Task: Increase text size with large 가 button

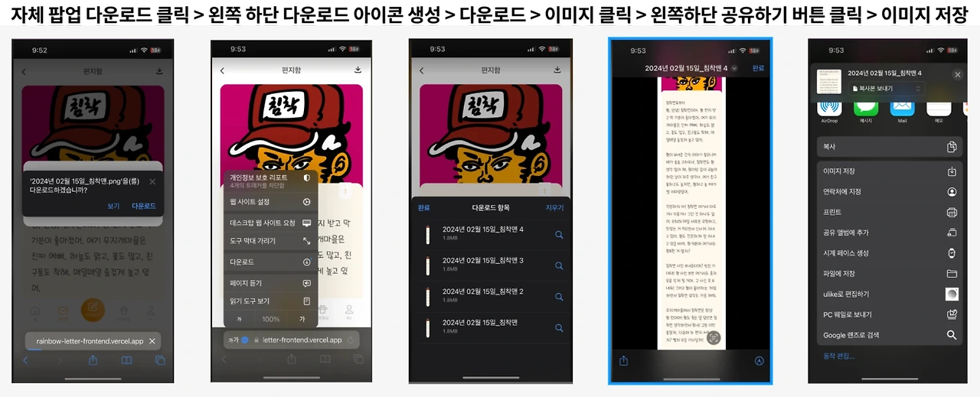Action: [302, 319]
